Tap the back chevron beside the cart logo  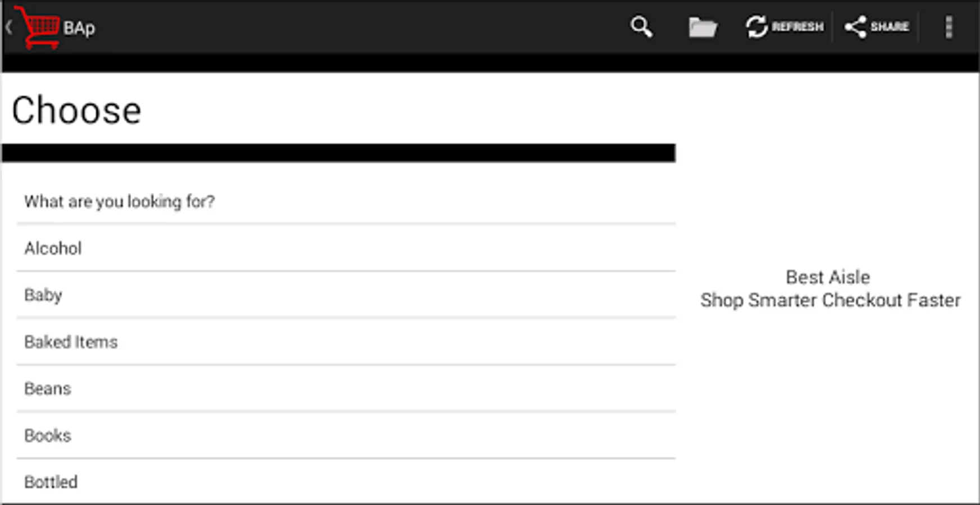[8, 27]
